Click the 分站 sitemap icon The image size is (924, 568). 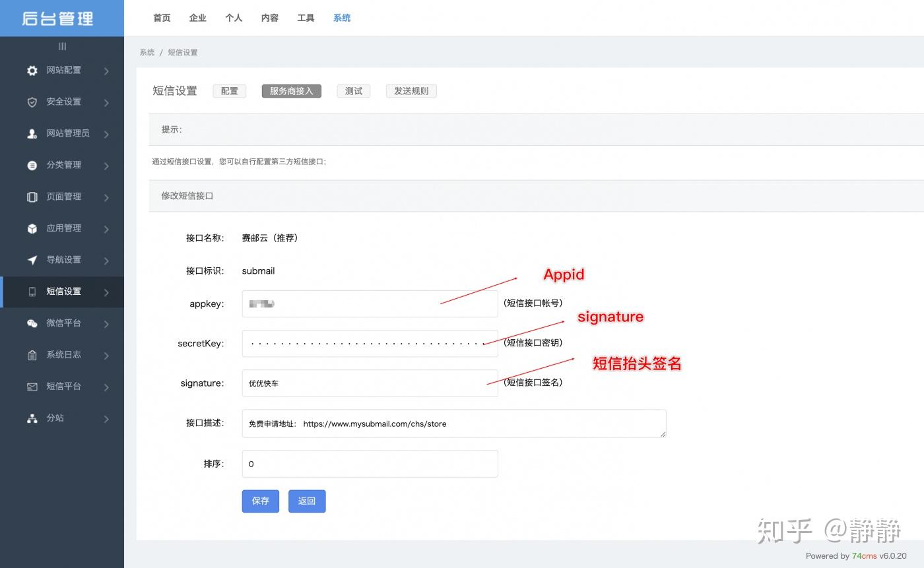click(x=32, y=418)
